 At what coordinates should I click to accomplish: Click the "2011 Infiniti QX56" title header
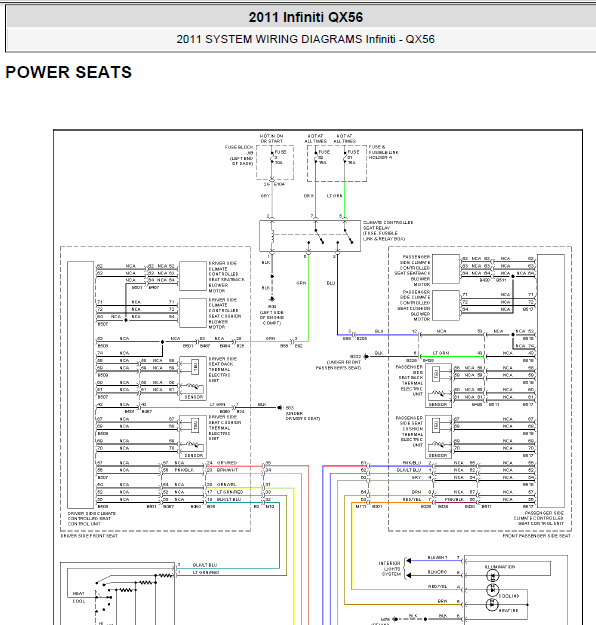(x=306, y=18)
